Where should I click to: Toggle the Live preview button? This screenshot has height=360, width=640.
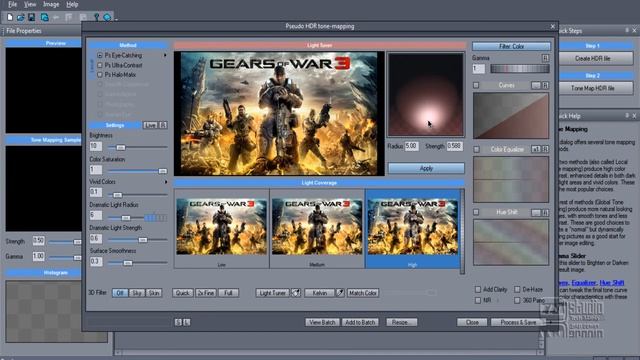pos(150,125)
